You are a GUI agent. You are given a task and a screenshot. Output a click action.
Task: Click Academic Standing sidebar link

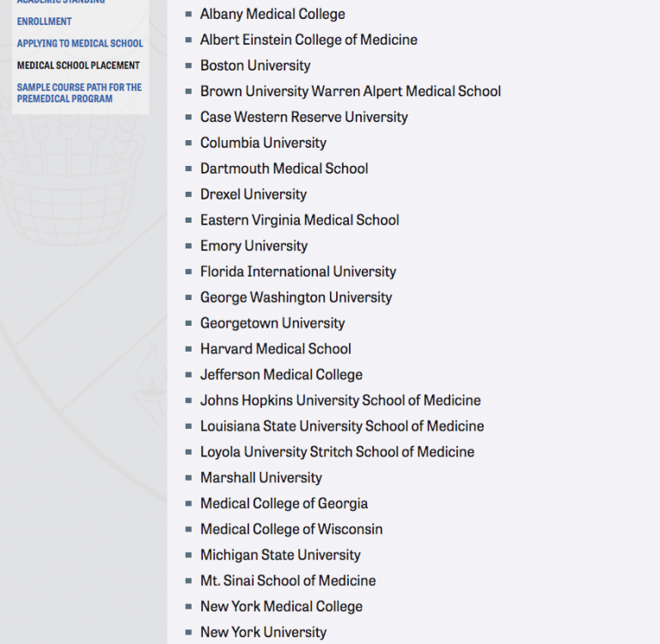click(x=61, y=2)
